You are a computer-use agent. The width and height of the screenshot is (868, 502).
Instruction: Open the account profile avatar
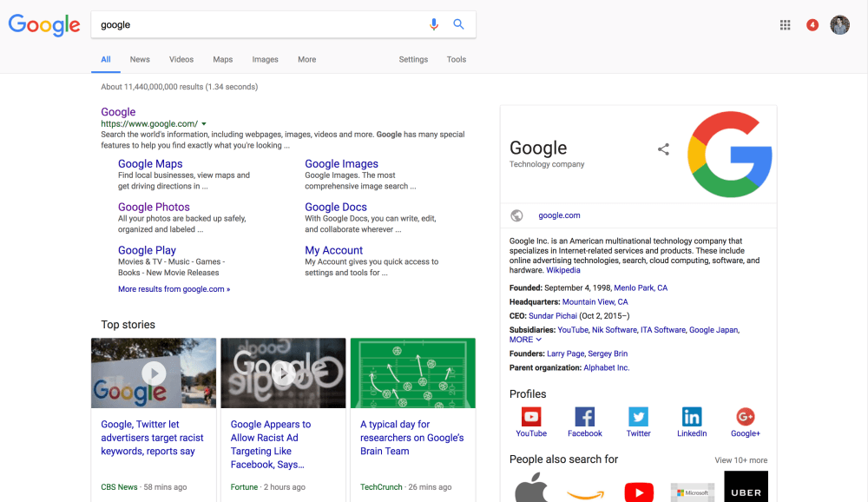(839, 25)
